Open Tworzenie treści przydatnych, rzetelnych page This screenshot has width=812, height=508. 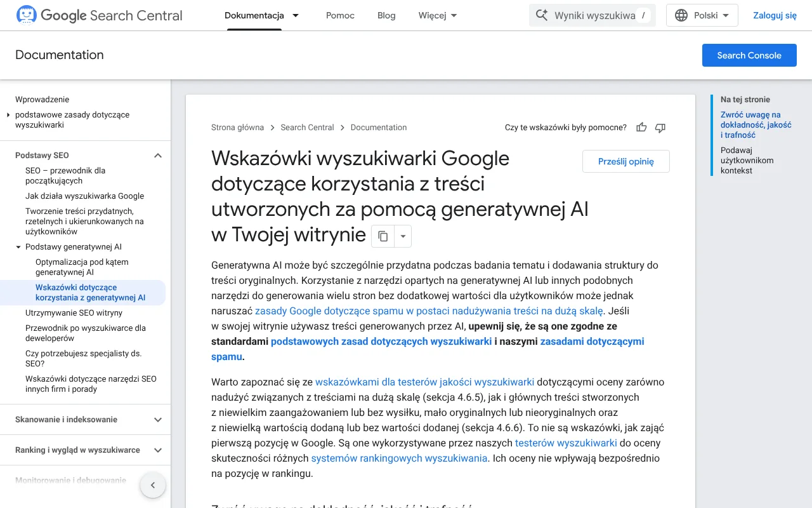pyautogui.click(x=85, y=222)
